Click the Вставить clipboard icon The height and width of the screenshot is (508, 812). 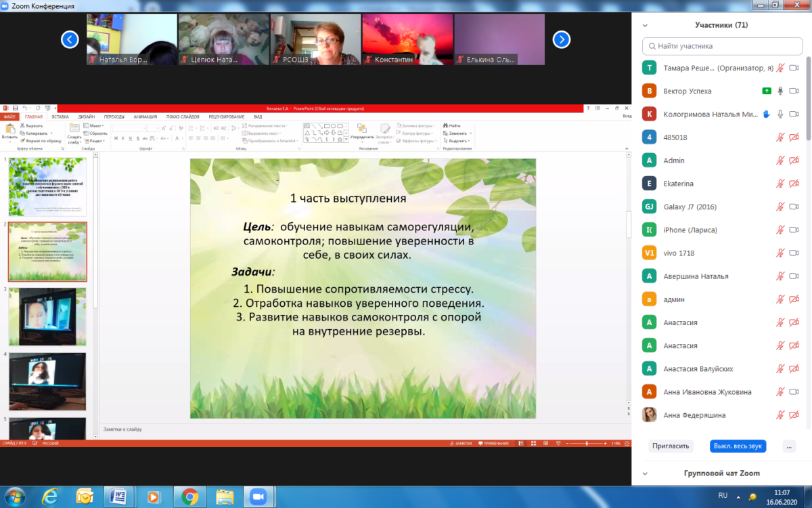coord(9,131)
